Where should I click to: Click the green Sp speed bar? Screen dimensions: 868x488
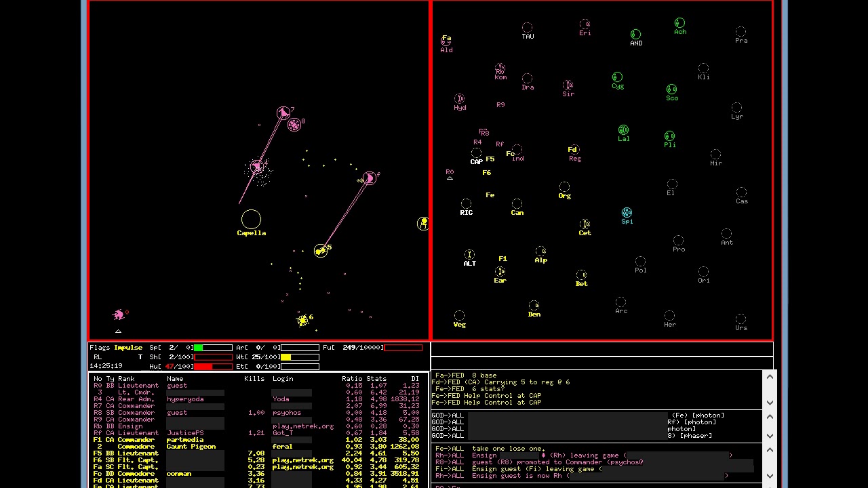(213, 348)
